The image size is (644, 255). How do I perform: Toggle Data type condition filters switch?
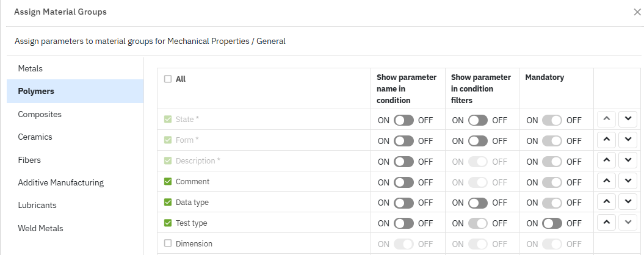point(478,203)
